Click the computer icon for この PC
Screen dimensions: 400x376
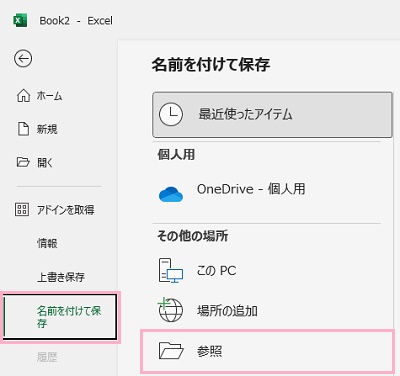[x=171, y=270]
